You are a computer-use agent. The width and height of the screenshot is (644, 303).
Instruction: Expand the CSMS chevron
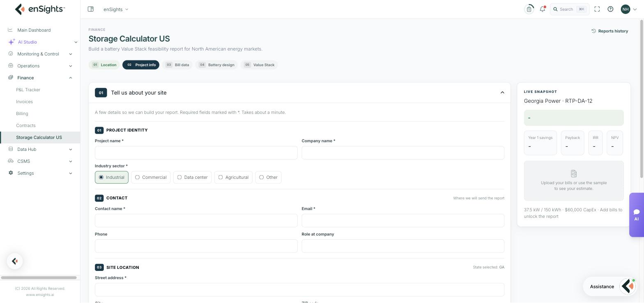[x=71, y=161]
